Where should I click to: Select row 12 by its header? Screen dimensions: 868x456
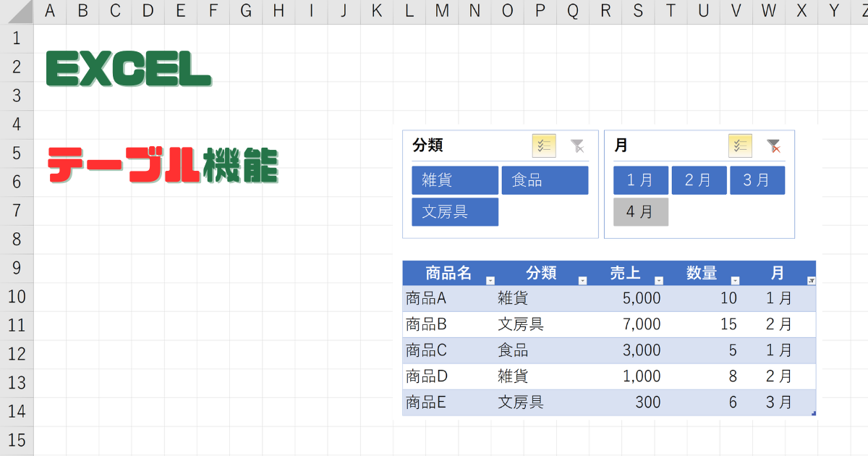tap(17, 354)
